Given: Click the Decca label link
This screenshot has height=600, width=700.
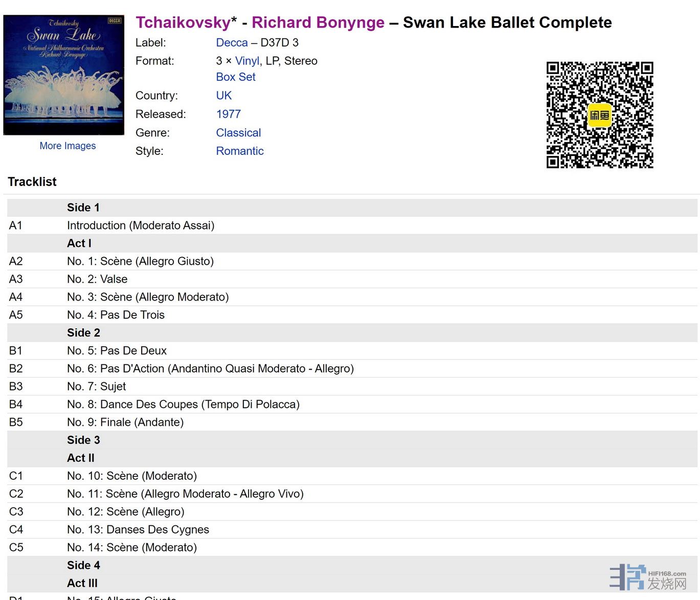Looking at the screenshot, I should click(232, 42).
